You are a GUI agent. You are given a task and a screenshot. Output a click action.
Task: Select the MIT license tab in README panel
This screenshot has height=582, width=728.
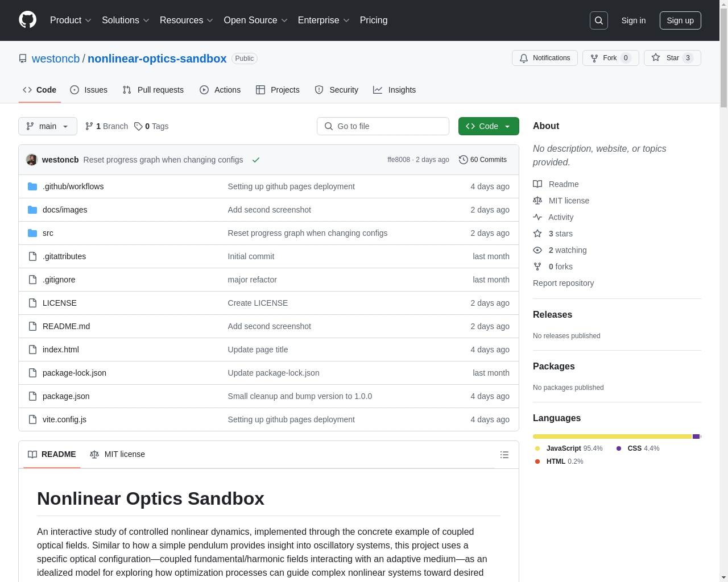[117, 454]
